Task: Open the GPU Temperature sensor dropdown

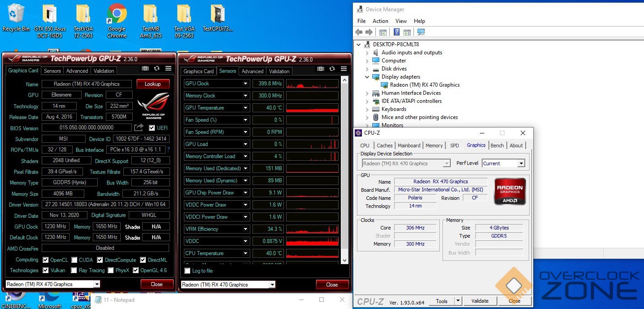Action: [245, 108]
